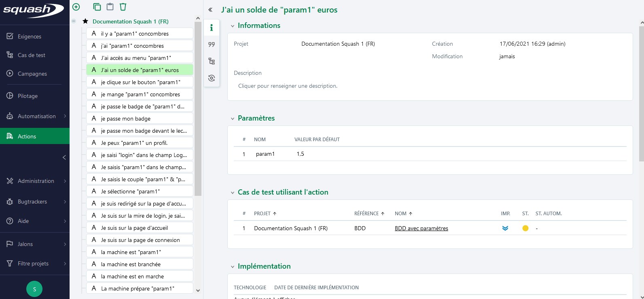Image resolution: width=644 pixels, height=299 pixels.
Task: Click the delete trash icon
Action: coord(123,7)
